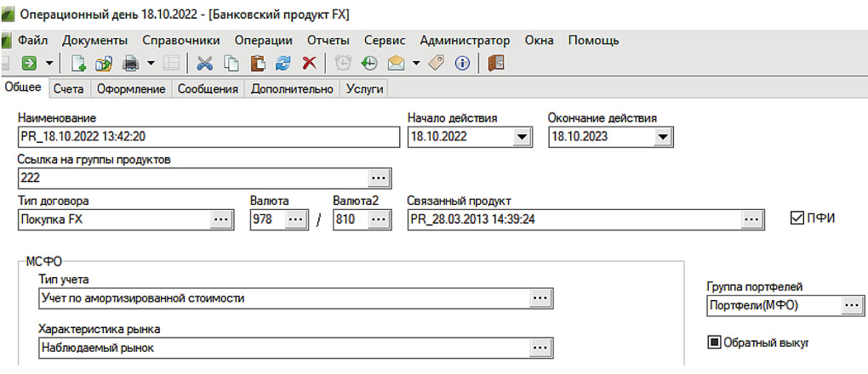Click the paste clipboard icon
The image size is (868, 374).
coord(257,63)
